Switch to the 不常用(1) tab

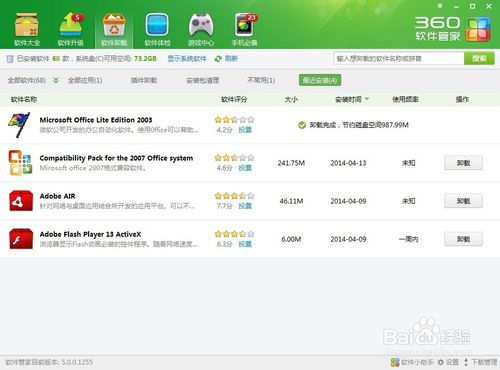pos(261,80)
